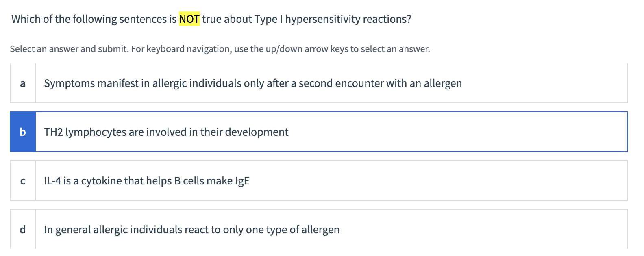Click 'hypersensitivity reactions?' in the question

tap(348, 19)
